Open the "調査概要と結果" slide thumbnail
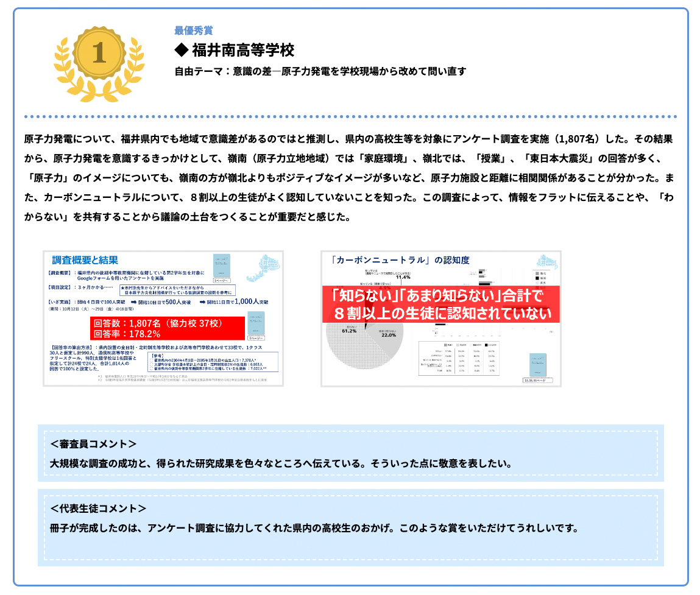 click(x=163, y=319)
